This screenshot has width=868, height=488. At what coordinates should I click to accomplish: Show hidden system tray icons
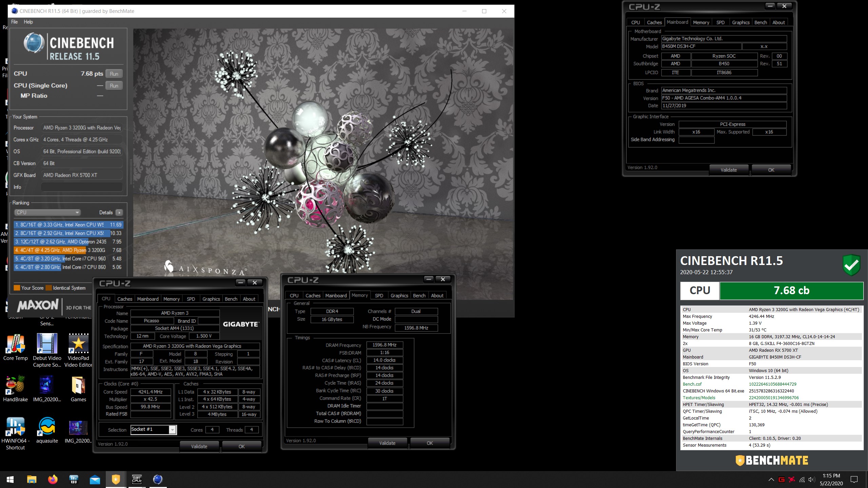point(771,480)
